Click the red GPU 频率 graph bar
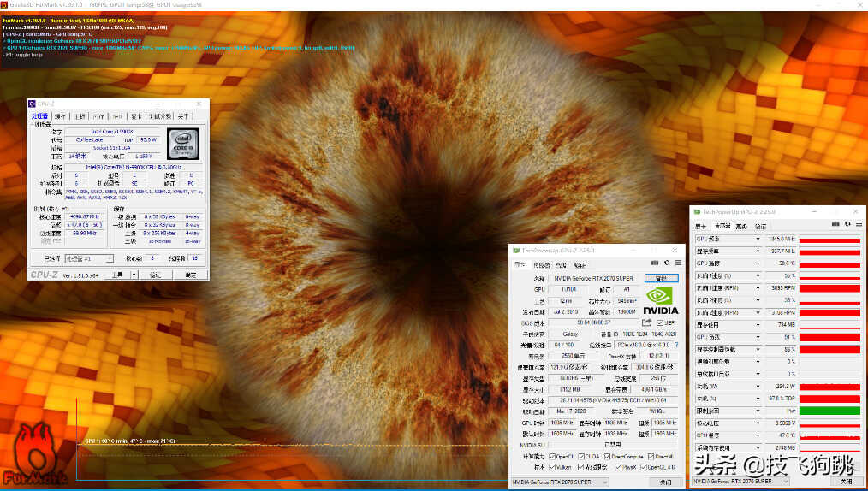Screen dimensions: 868x491 829,240
